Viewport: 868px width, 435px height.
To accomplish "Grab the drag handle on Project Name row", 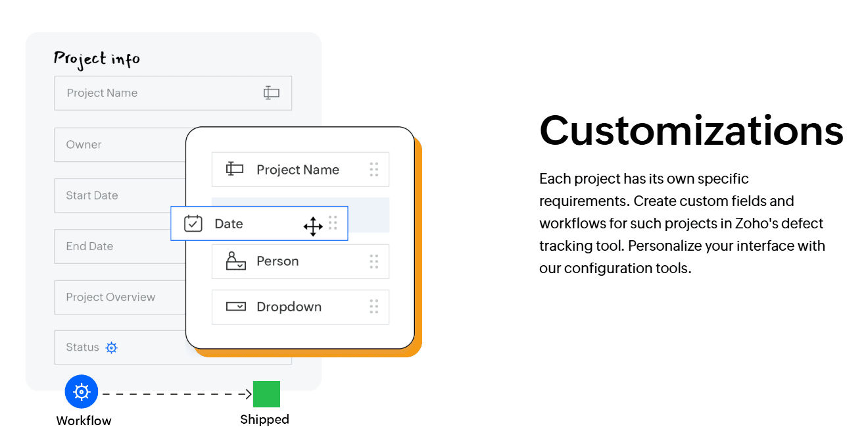I will click(x=374, y=170).
